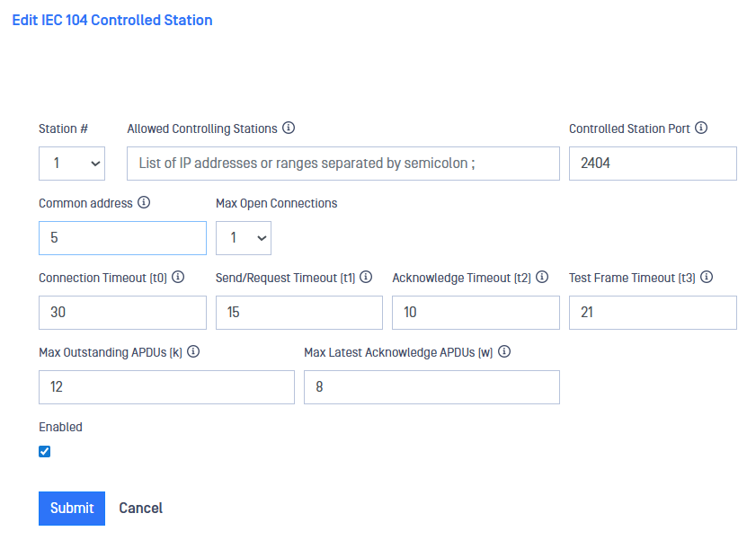Show info for Send/Request Timeout (t1)
This screenshot has height=540, width=756.
(x=366, y=278)
